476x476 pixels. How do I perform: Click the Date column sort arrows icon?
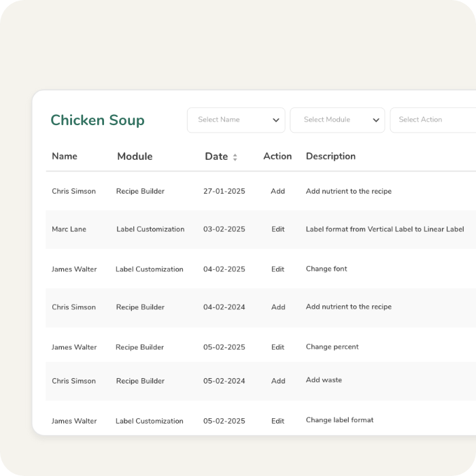235,157
